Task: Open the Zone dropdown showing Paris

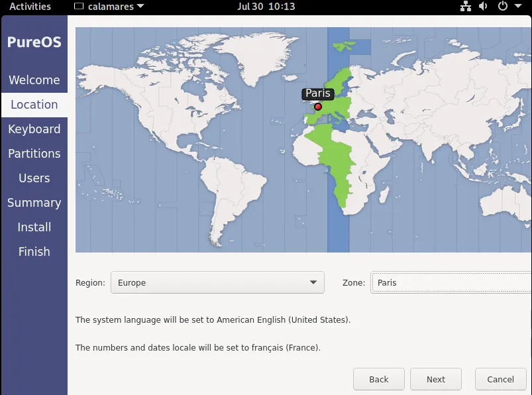Action: [x=451, y=282]
